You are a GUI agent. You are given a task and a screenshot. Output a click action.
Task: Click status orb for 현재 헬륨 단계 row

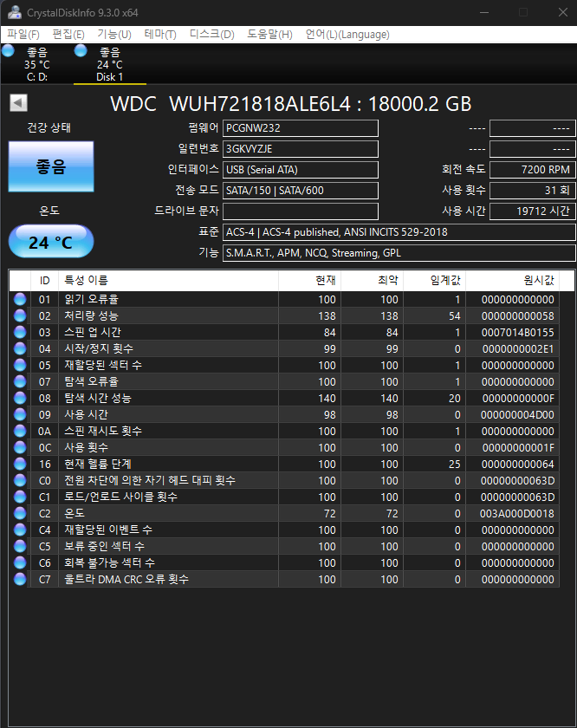tap(20, 465)
